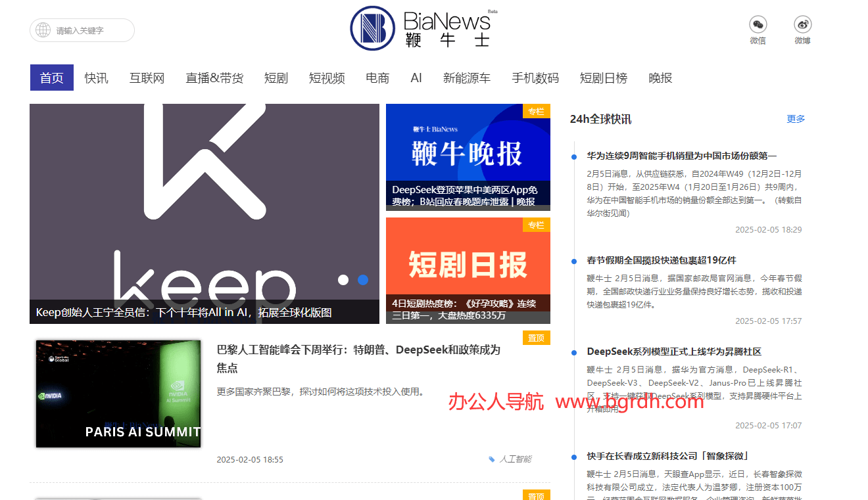
Task: Open the 短剧日榜 navigation item
Action: (603, 78)
